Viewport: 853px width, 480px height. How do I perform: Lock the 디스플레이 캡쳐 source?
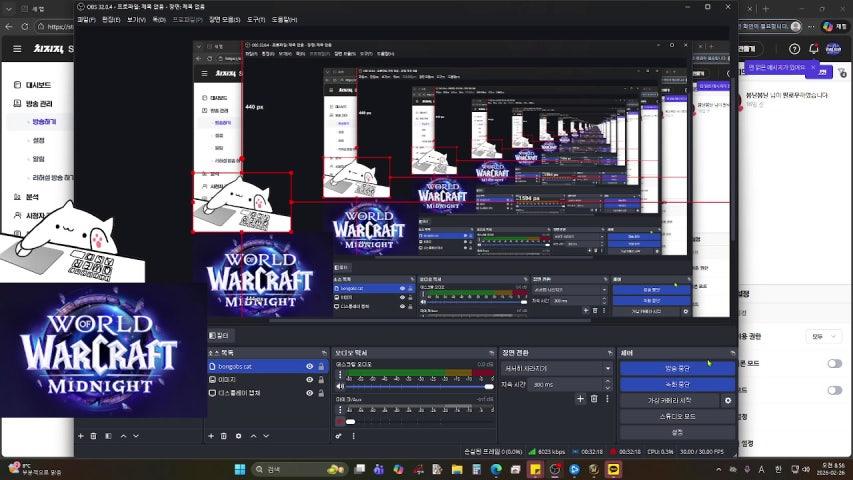321,393
